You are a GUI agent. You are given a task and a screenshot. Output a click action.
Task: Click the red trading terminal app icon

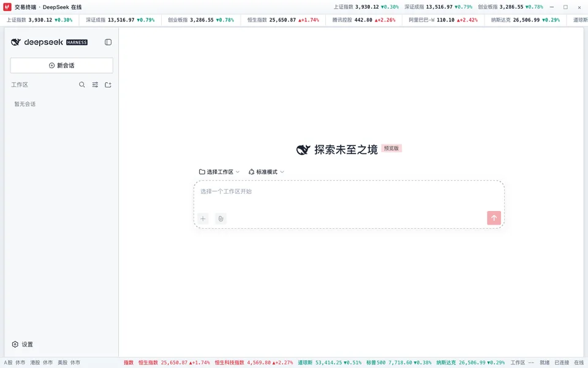[x=7, y=7]
